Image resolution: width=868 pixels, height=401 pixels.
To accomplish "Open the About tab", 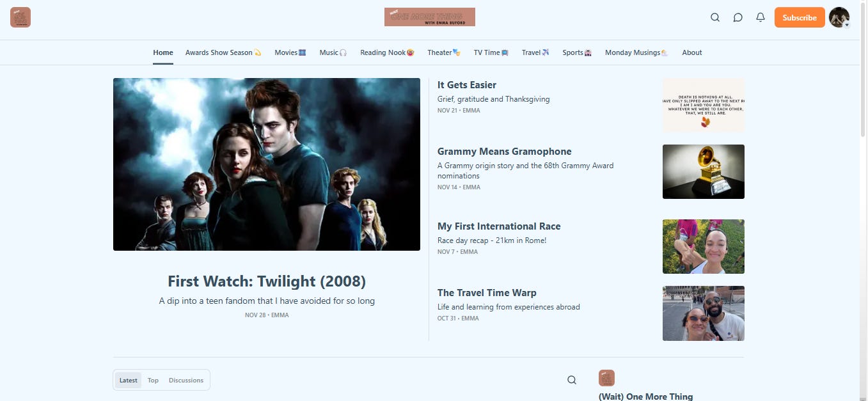I will [692, 52].
